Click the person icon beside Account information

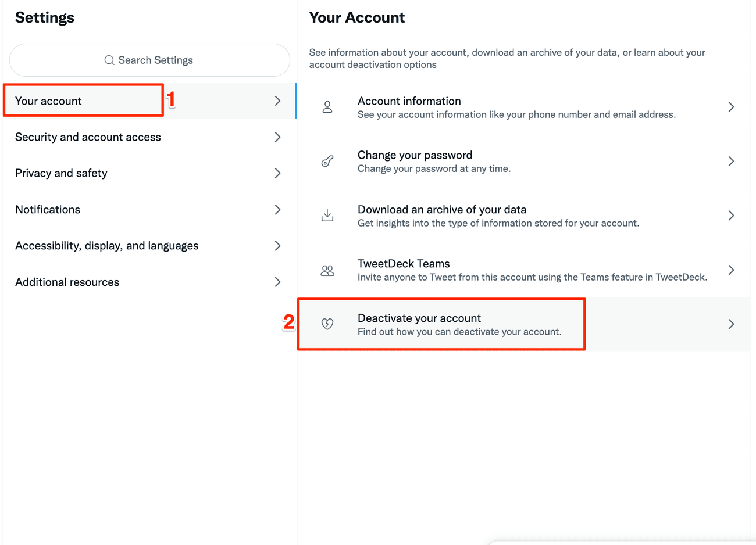click(x=327, y=107)
